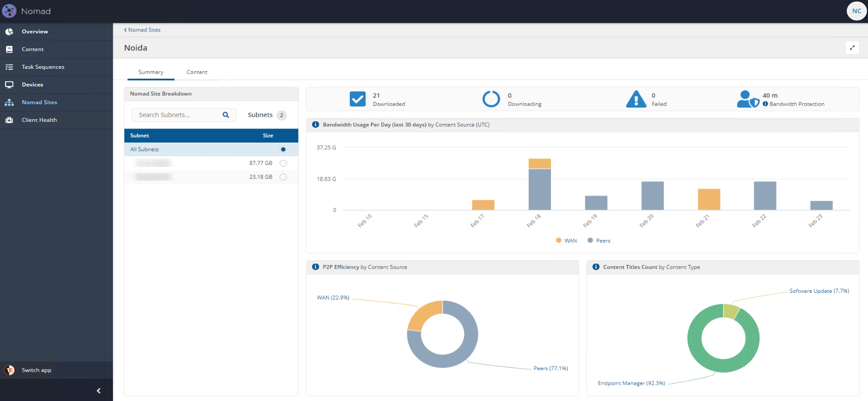This screenshot has height=401, width=868.
Task: Click the Feb 17 WAN bar
Action: pos(483,205)
